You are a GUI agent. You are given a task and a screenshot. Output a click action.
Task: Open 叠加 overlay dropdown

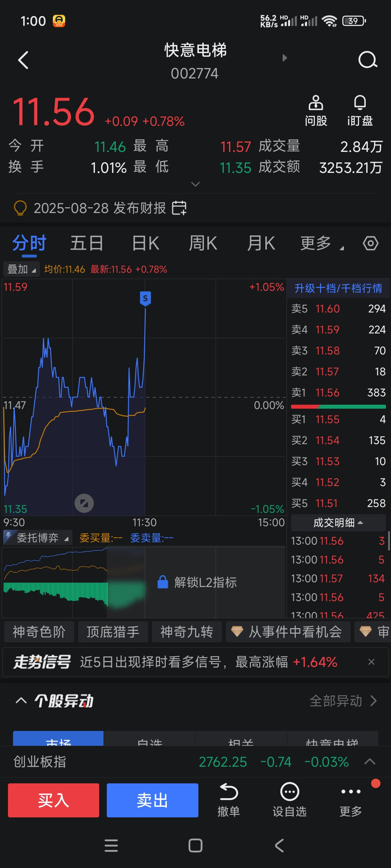point(21,269)
